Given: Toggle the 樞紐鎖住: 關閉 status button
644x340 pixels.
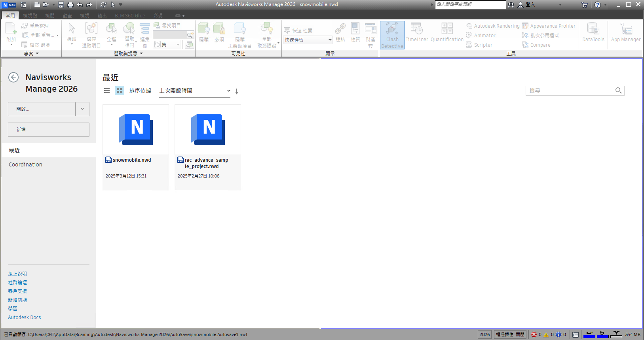Looking at the screenshot, I should (510, 334).
